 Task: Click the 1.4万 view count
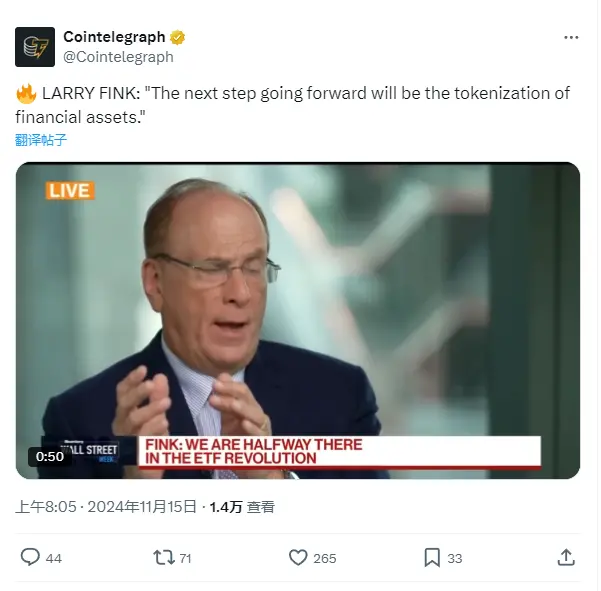[226, 507]
